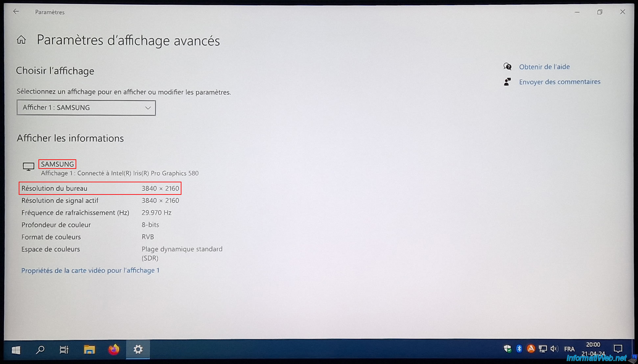This screenshot has width=638, height=364.
Task: Go to Settings home via house icon
Action: 21,40
